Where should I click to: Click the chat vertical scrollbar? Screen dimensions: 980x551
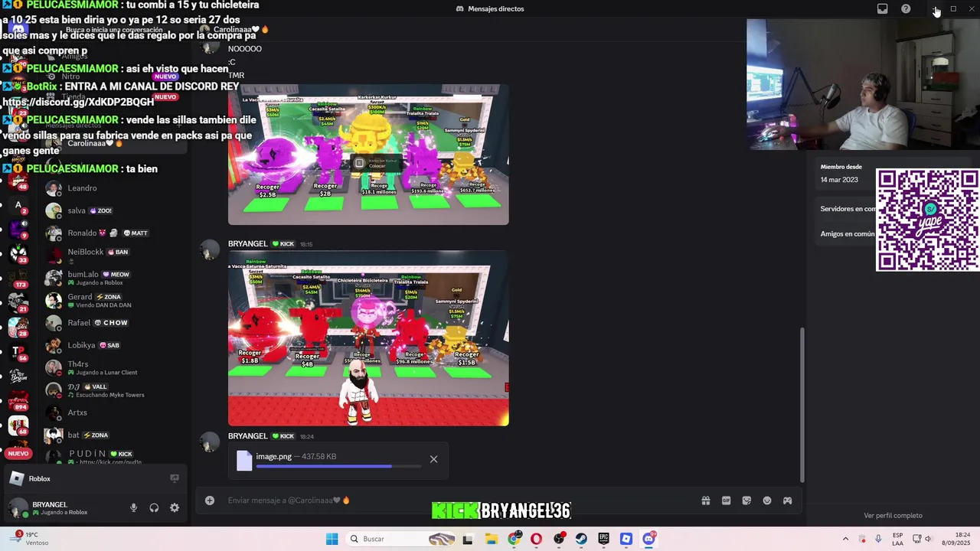point(802,403)
